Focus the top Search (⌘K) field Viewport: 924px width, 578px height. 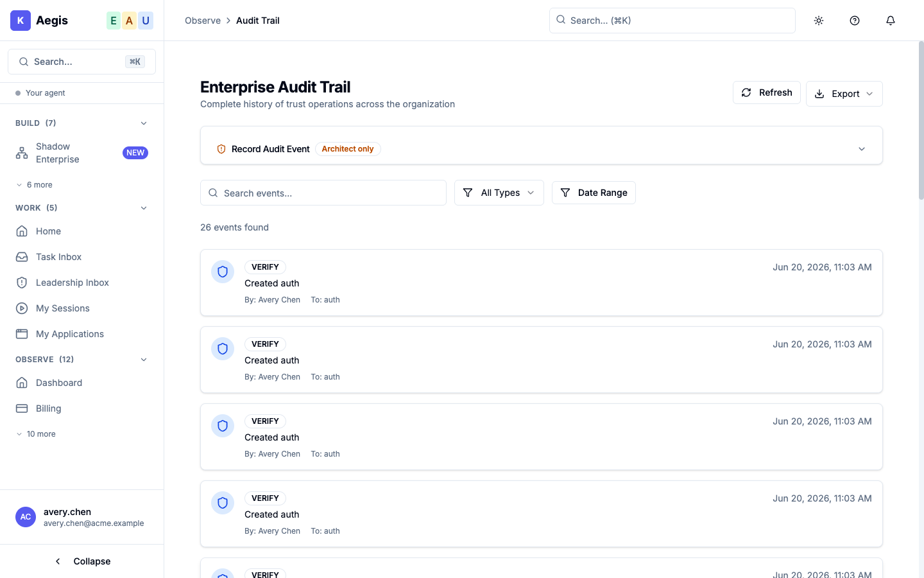(x=672, y=21)
